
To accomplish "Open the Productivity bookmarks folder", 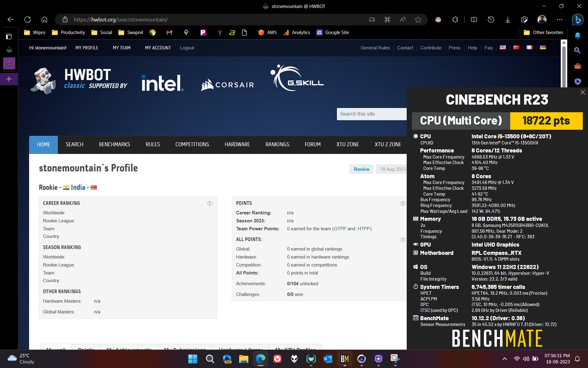I will 68,33.
